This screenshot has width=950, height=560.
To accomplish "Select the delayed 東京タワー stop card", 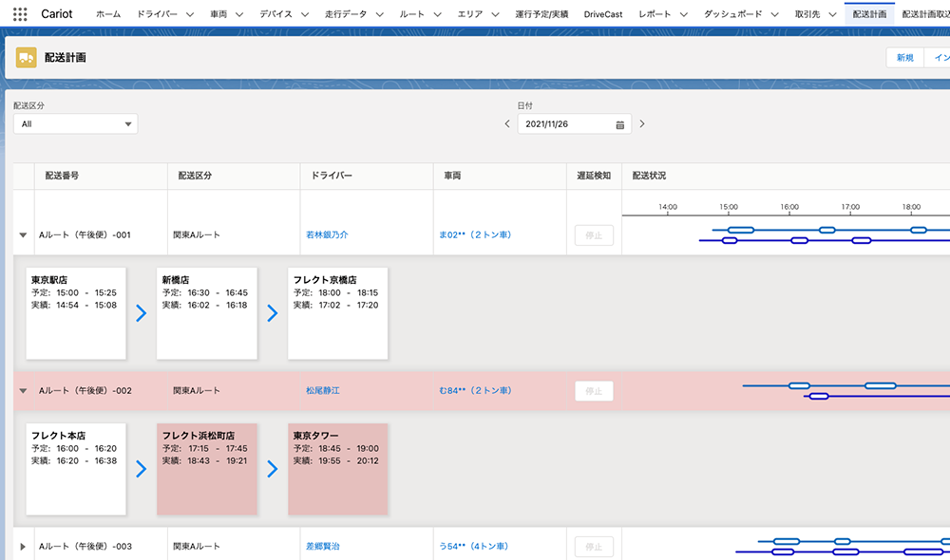I will coord(337,469).
